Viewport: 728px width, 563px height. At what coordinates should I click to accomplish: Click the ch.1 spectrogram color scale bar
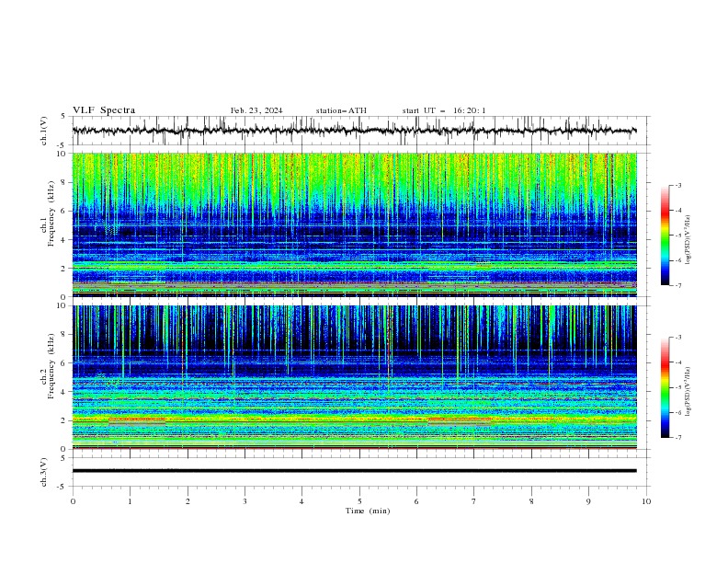(x=665, y=236)
